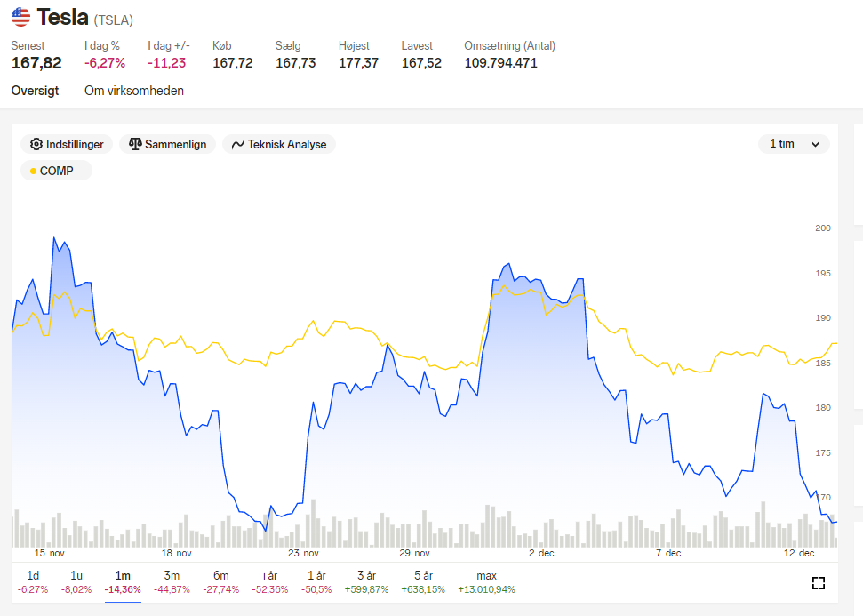Click the 185 price axis label

(x=823, y=364)
